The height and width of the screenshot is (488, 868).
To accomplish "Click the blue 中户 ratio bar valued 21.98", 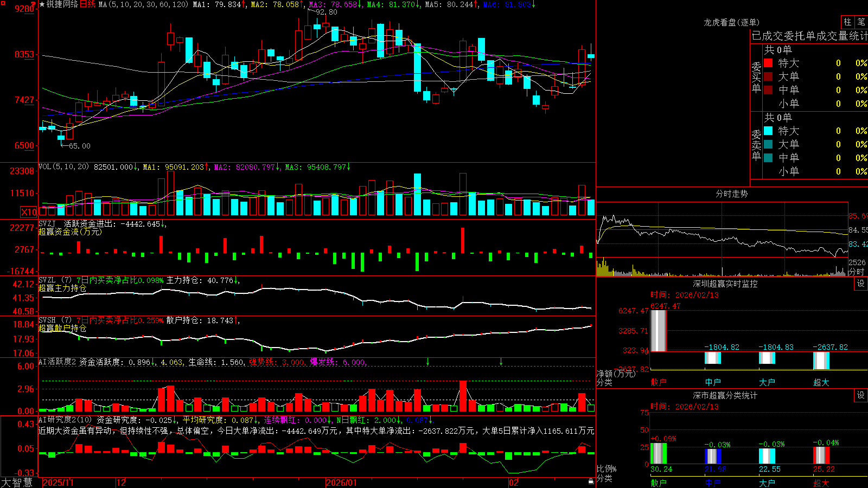I will 713,456.
